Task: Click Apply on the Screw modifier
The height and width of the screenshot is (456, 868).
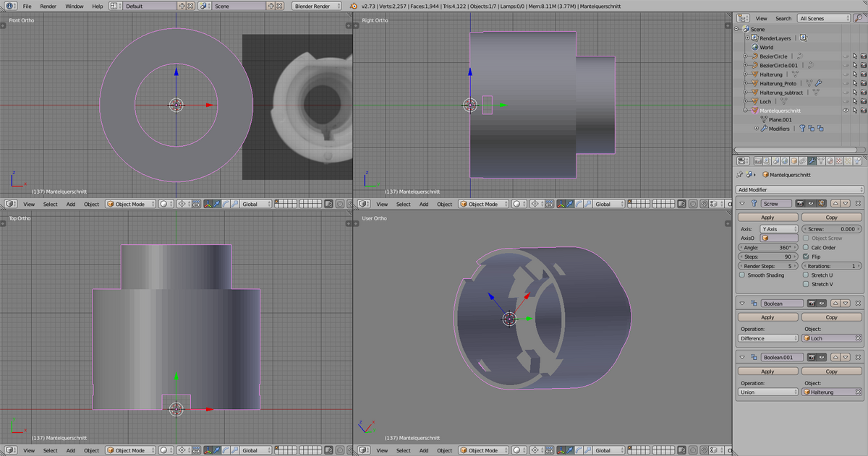Action: click(767, 217)
